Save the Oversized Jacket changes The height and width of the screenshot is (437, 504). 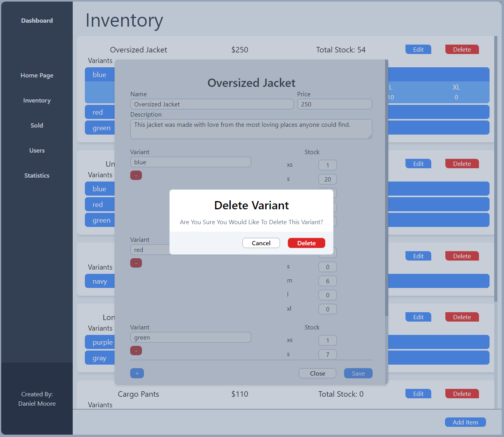(x=358, y=373)
